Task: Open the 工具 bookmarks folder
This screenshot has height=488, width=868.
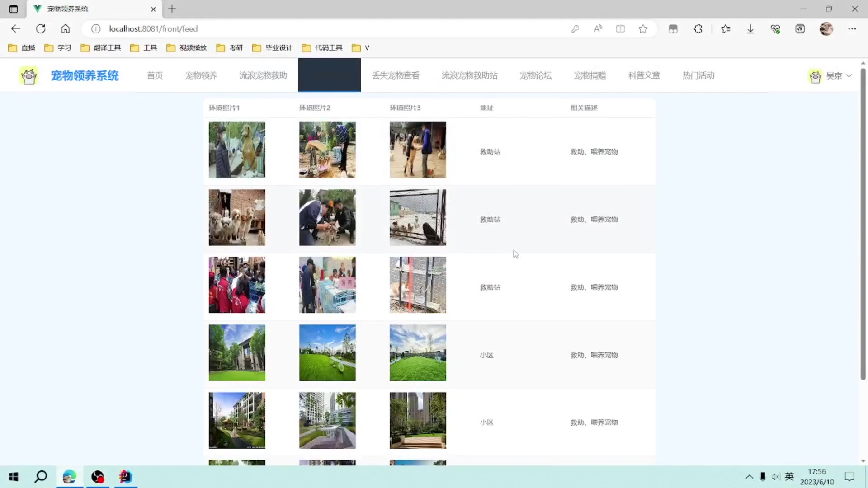Action: [143, 48]
